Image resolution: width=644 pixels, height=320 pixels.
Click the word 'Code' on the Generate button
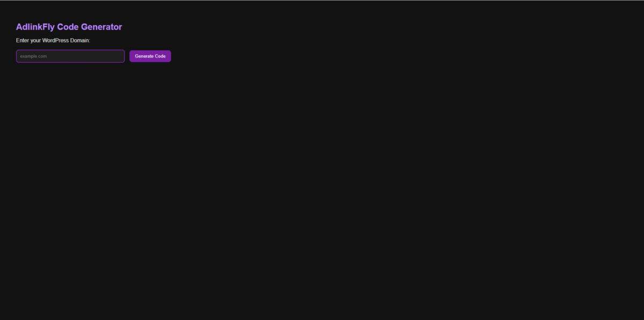click(x=160, y=56)
